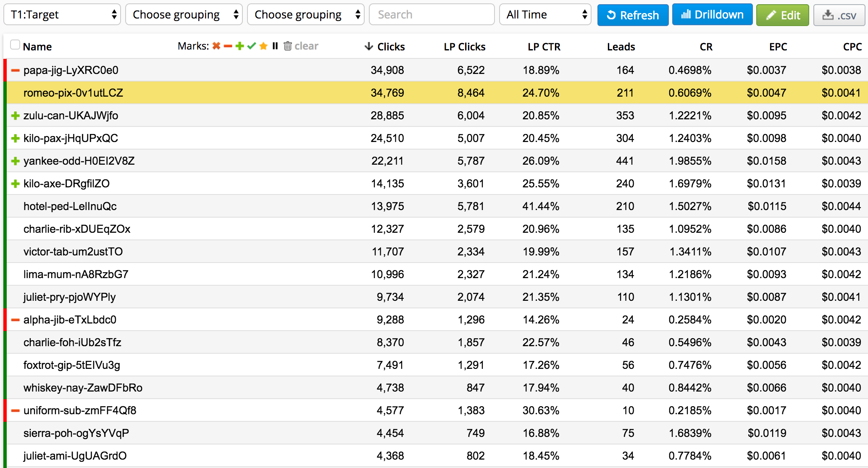Click the Drilldown button
The height and width of the screenshot is (468, 868).
712,15
